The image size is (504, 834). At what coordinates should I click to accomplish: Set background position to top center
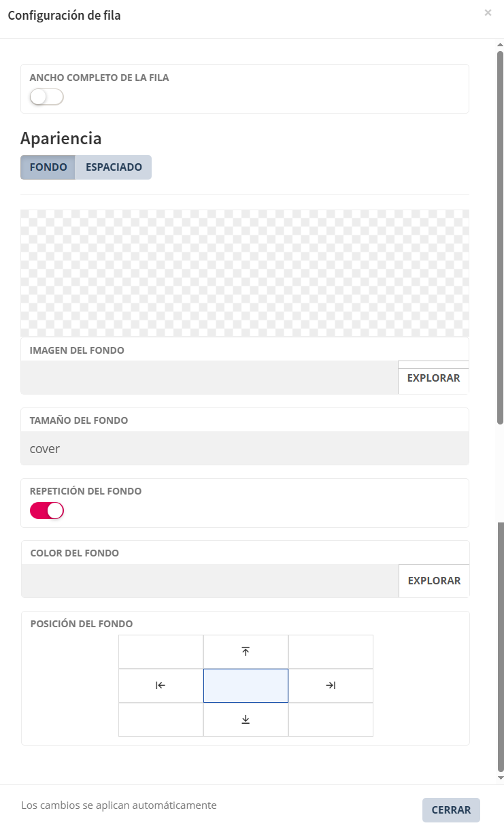point(246,652)
